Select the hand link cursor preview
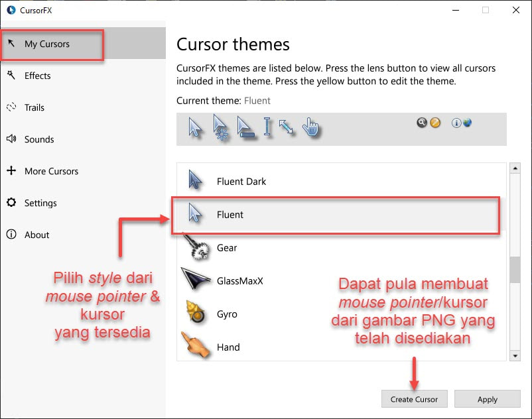Viewport: 532px width, 419px height. click(x=310, y=127)
